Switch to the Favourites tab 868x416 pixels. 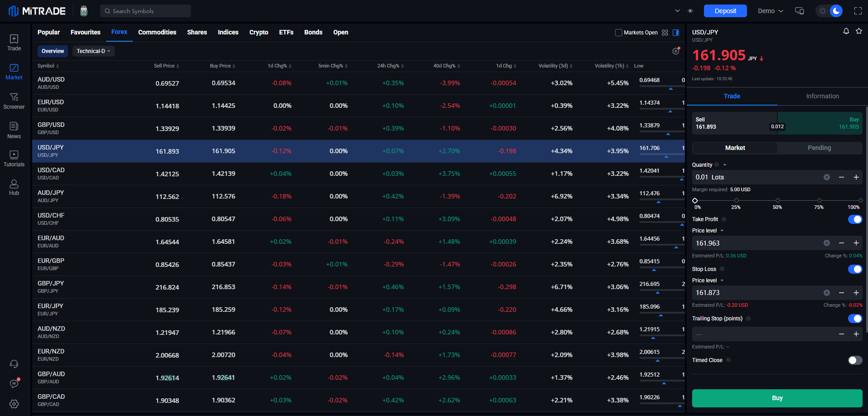pos(86,32)
